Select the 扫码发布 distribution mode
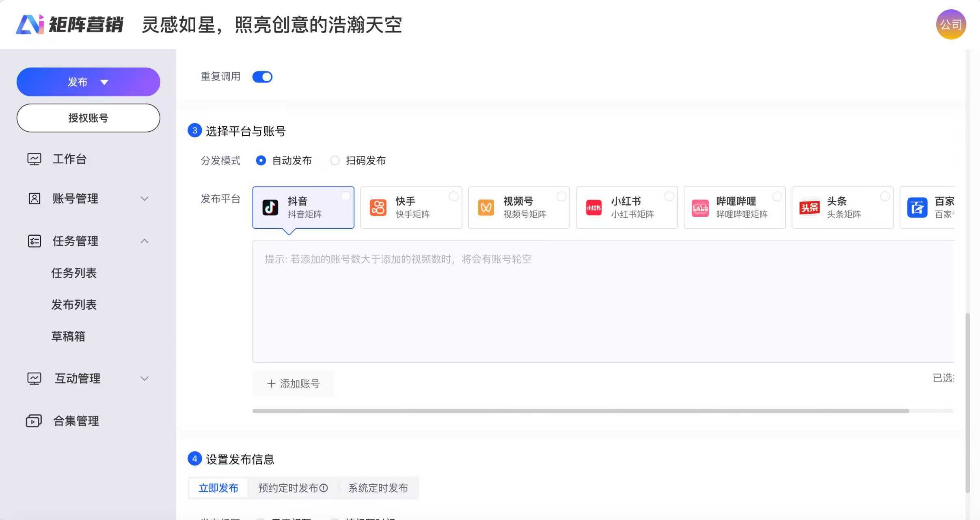This screenshot has width=980, height=520. point(335,160)
